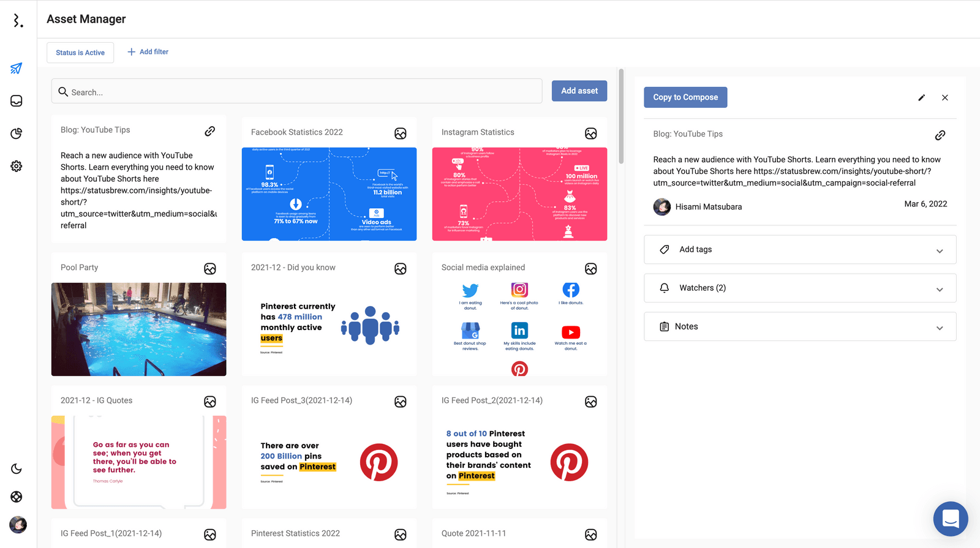Open the Settings gear in sidebar

tap(17, 166)
